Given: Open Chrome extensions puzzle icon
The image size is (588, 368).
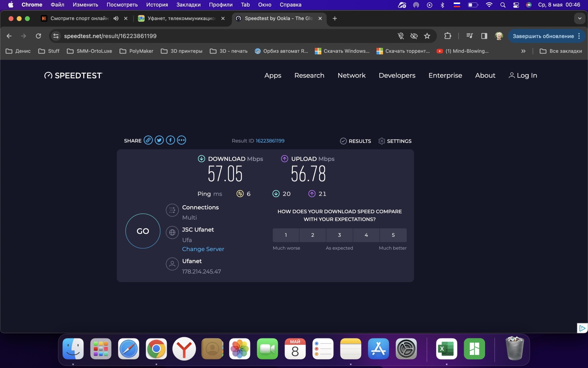Looking at the screenshot, I should click(x=447, y=36).
